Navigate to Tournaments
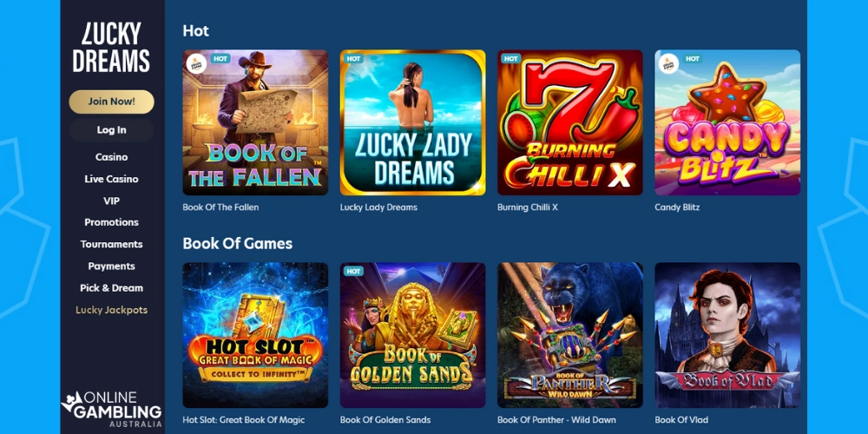This screenshot has width=868, height=434. pyautogui.click(x=111, y=244)
